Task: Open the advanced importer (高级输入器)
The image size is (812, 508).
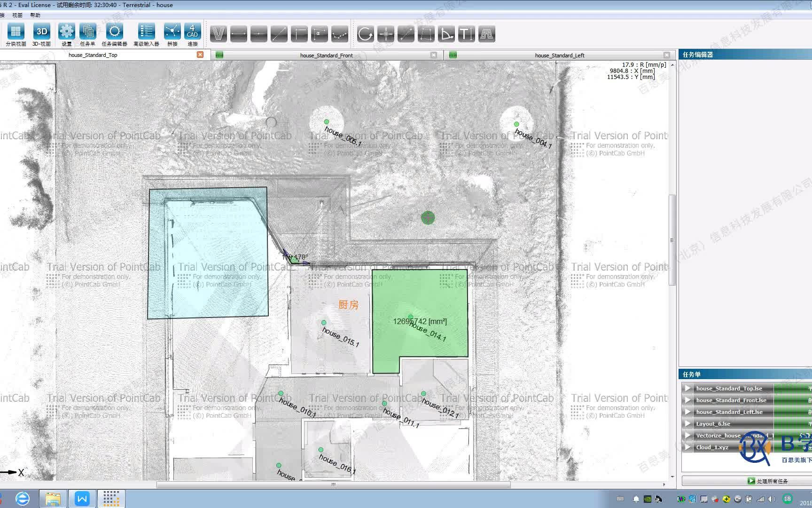Action: [x=146, y=35]
